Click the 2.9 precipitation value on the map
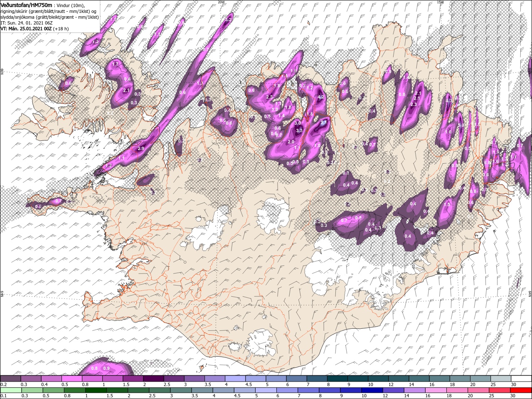532x399 pixels. click(x=140, y=148)
